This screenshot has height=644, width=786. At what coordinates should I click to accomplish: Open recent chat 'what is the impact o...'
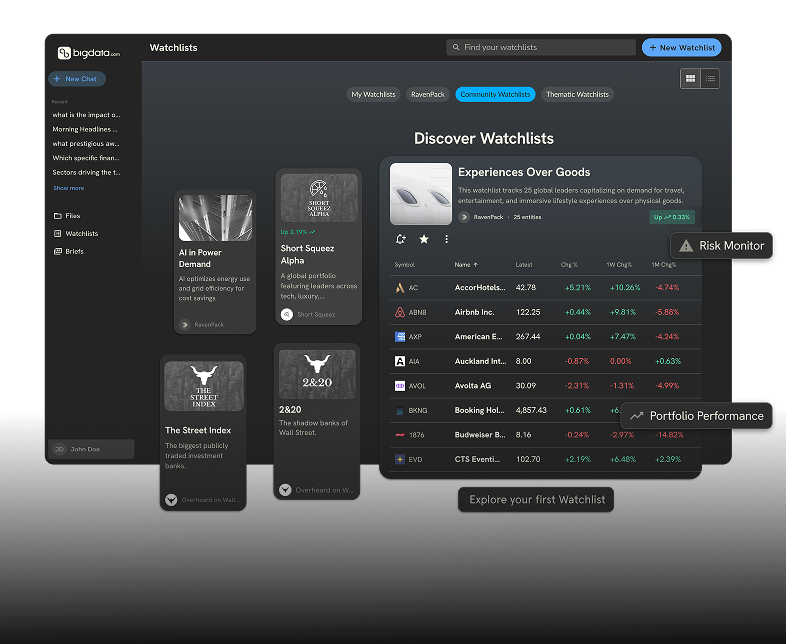[86, 115]
